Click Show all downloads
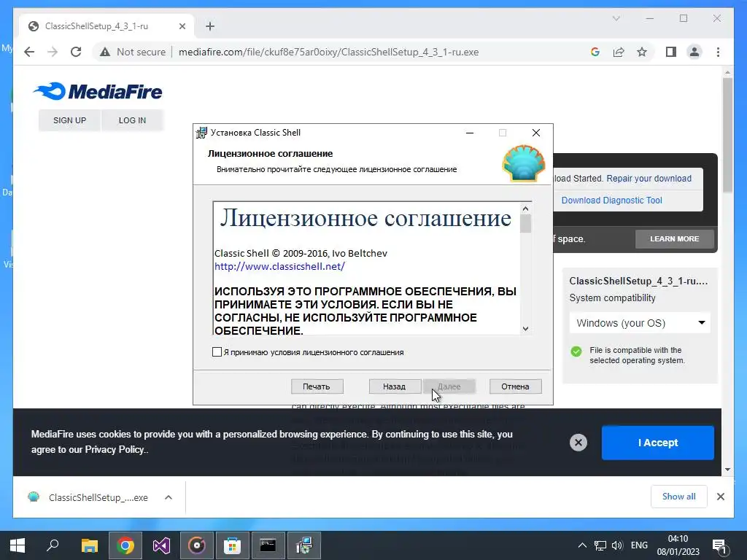The height and width of the screenshot is (560, 747). coord(679,497)
